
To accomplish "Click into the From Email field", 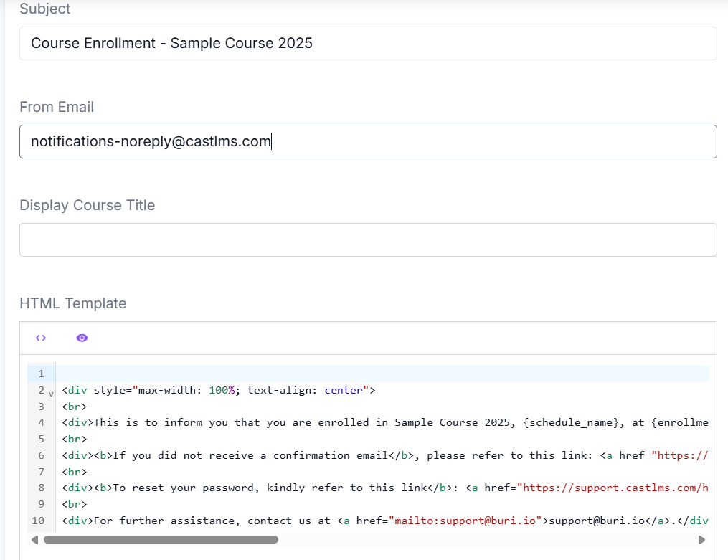I will (367, 142).
